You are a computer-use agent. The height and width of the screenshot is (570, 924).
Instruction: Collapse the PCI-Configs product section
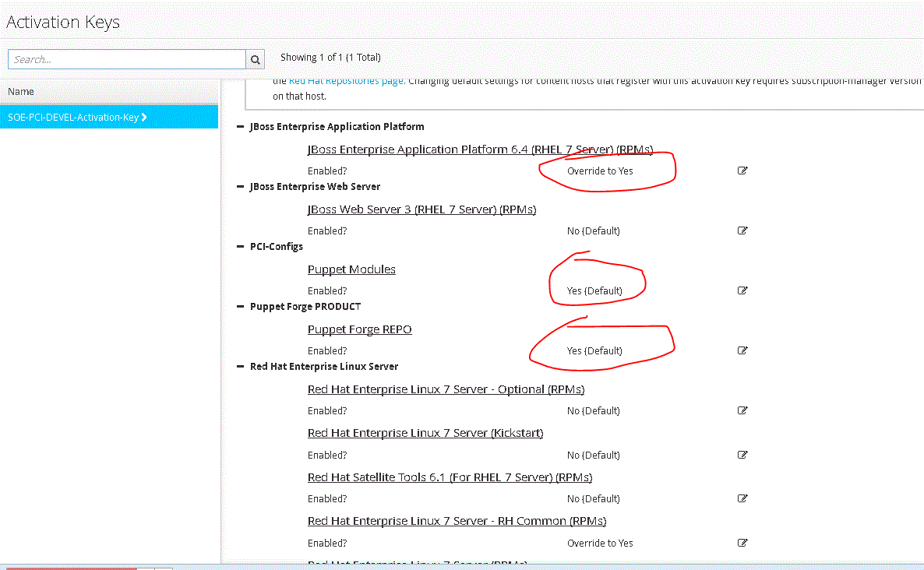(241, 247)
